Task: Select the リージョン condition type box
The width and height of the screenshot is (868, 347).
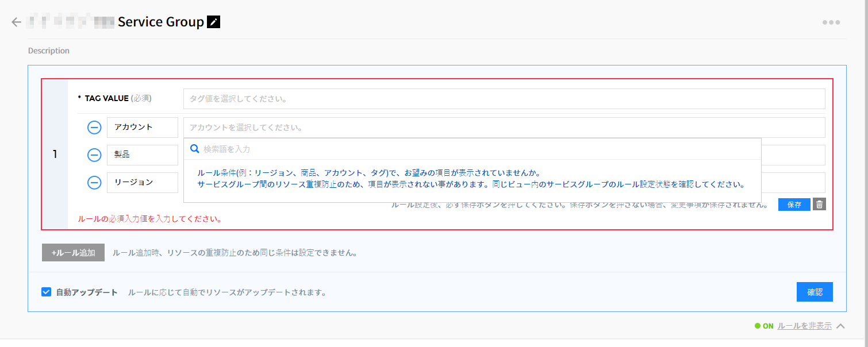Action: coord(142,183)
